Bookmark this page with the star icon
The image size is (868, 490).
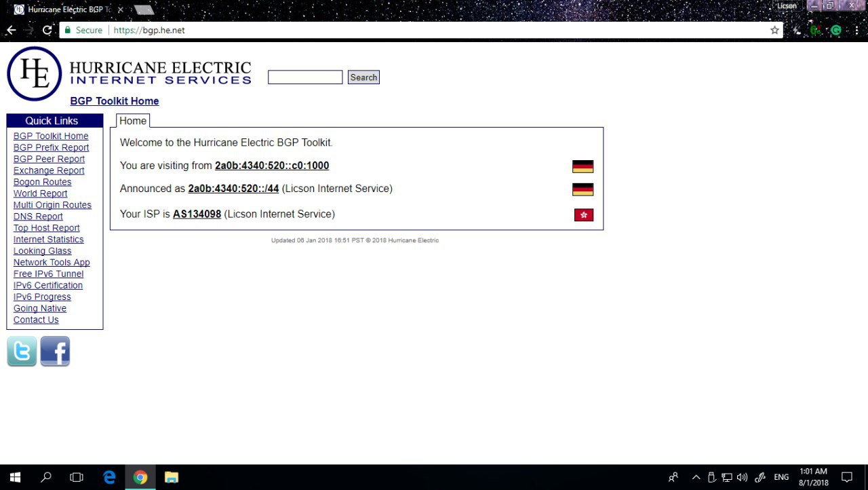tap(774, 31)
